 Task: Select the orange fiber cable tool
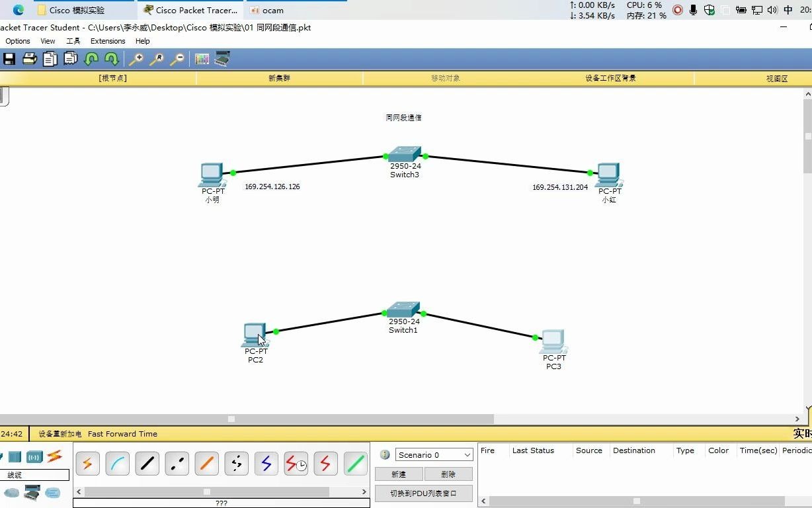pyautogui.click(x=206, y=464)
